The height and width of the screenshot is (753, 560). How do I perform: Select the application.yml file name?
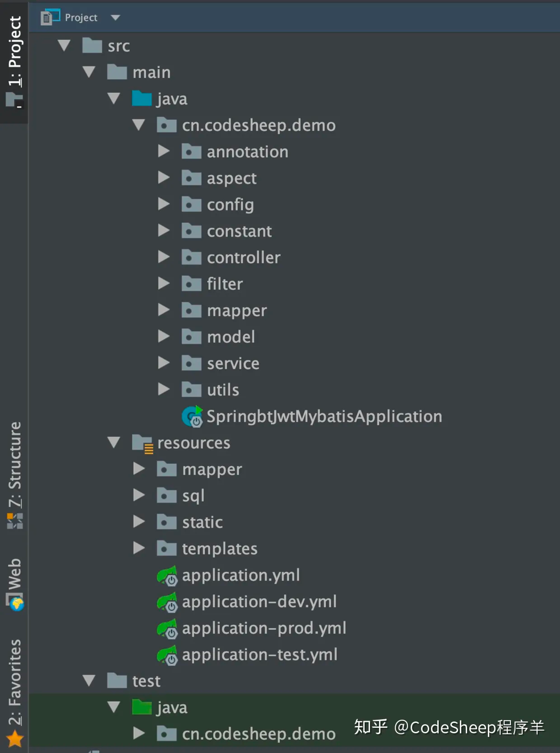pyautogui.click(x=241, y=576)
